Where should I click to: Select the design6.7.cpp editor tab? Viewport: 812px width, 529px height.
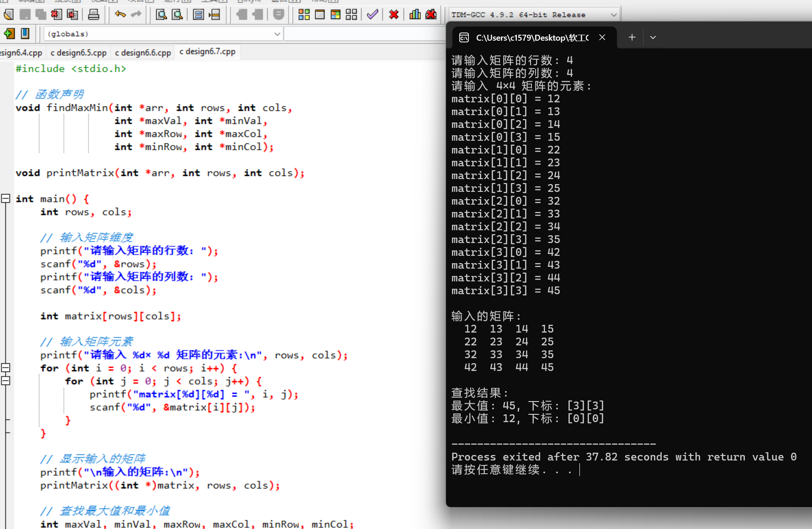[207, 52]
